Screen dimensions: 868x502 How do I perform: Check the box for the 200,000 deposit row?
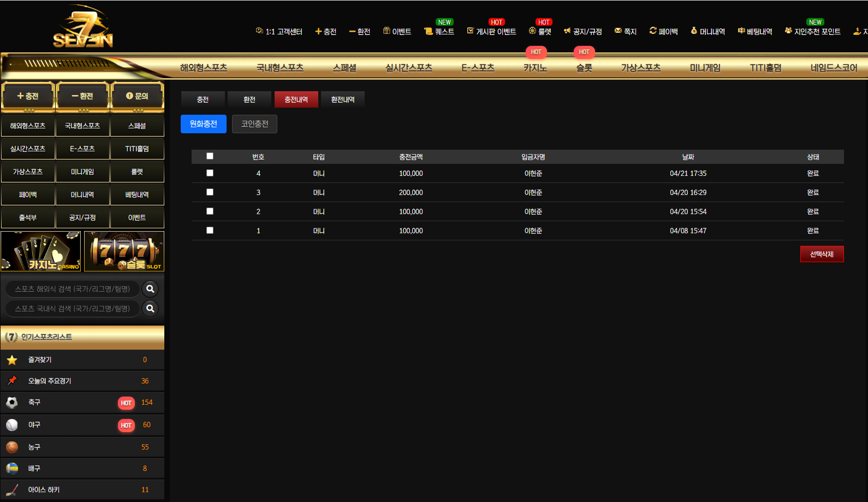coord(210,192)
